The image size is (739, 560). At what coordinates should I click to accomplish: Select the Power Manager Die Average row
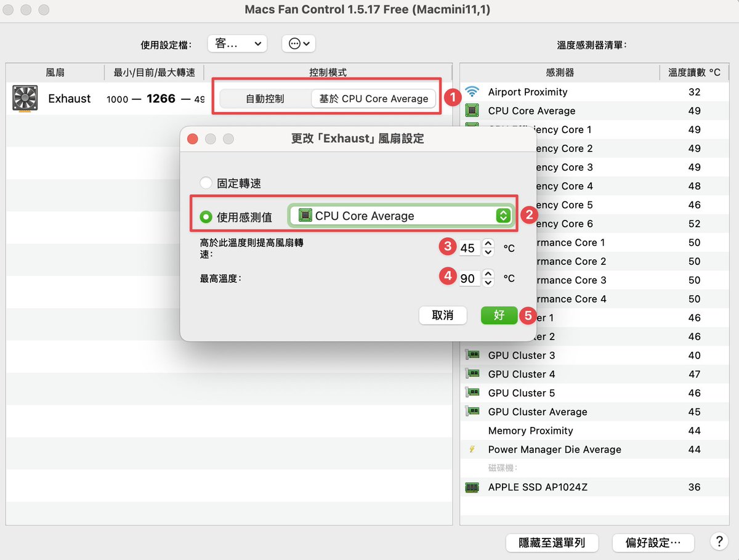(594, 450)
